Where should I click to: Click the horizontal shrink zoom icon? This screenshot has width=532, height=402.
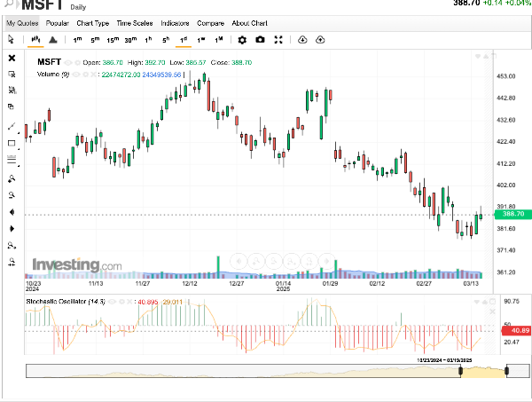pos(12,262)
